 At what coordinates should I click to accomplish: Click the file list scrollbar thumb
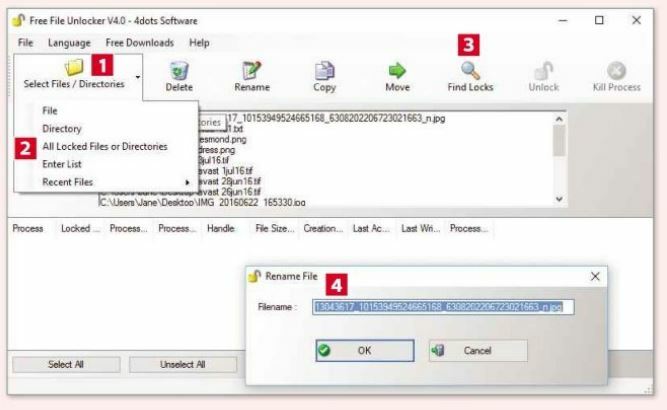[x=559, y=141]
